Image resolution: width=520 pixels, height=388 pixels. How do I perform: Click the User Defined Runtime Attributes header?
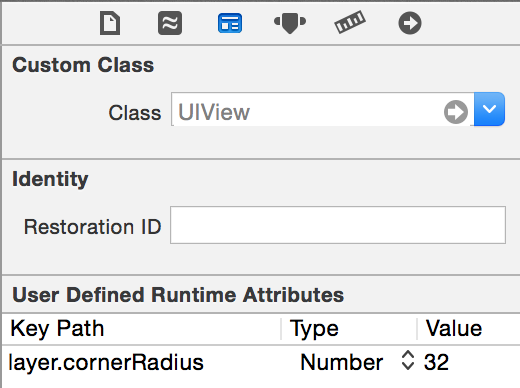178,295
